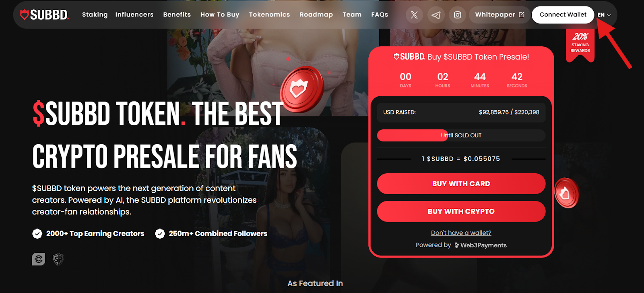Select Buy With Crypto
The height and width of the screenshot is (293, 644).
point(461,212)
